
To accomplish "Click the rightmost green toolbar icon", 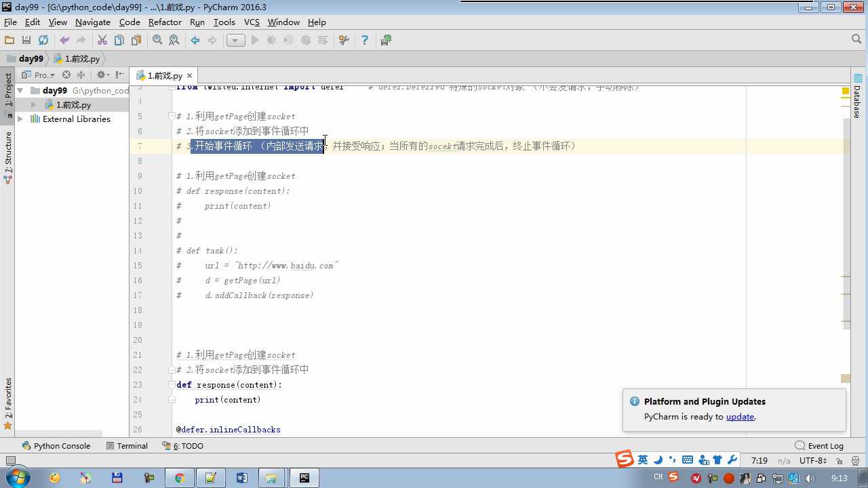I will tap(386, 41).
